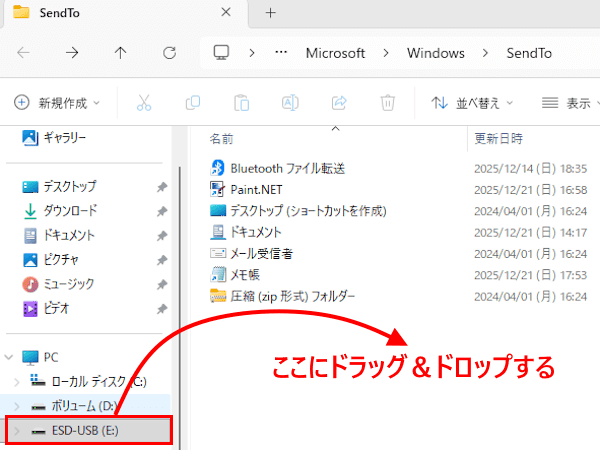This screenshot has height=450, width=600.
Task: Click date 2025/12/21 (日) 17:53
Action: click(x=530, y=275)
